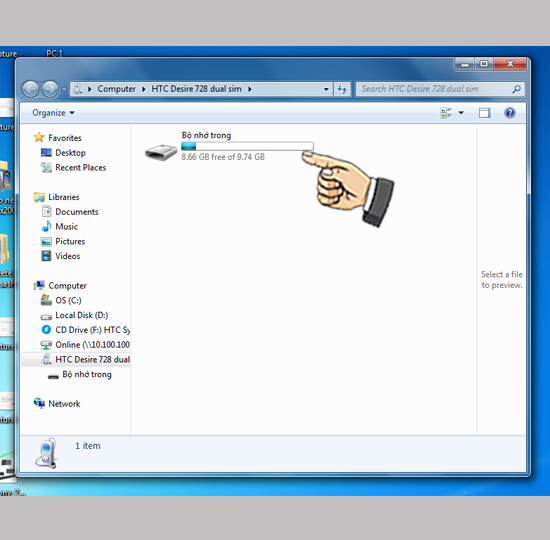The width and height of the screenshot is (550, 540).
Task: Click the Recent Places icon
Action: (46, 167)
